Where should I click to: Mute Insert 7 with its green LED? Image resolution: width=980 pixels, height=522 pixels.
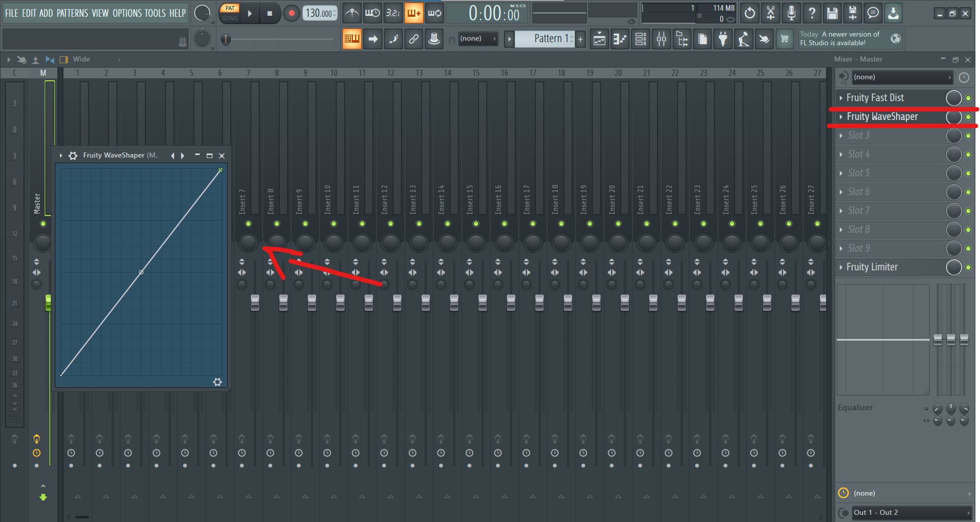click(x=248, y=224)
